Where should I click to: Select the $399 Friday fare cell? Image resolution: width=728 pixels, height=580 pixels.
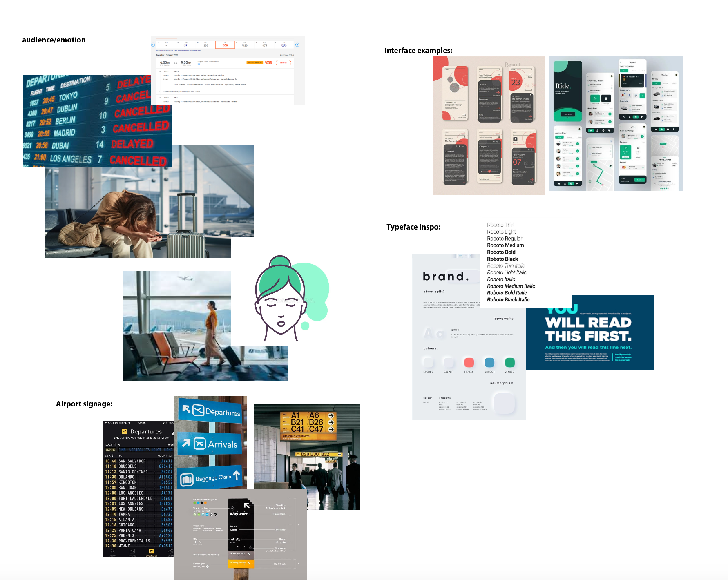pos(205,45)
